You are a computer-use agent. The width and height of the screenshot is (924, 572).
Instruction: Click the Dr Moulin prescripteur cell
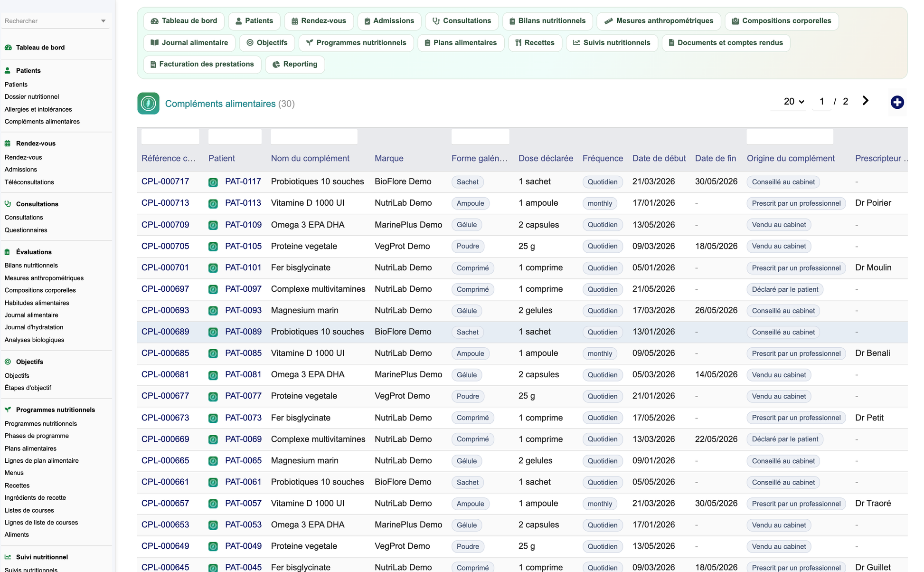[x=873, y=267]
